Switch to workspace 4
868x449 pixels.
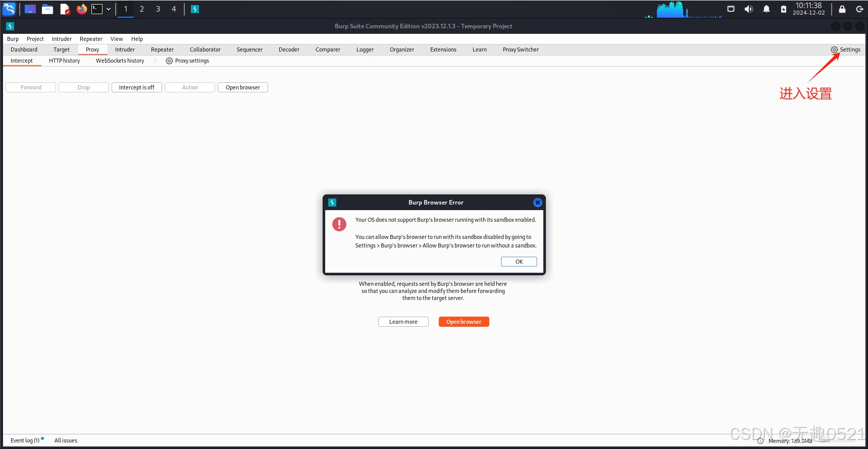pos(174,9)
